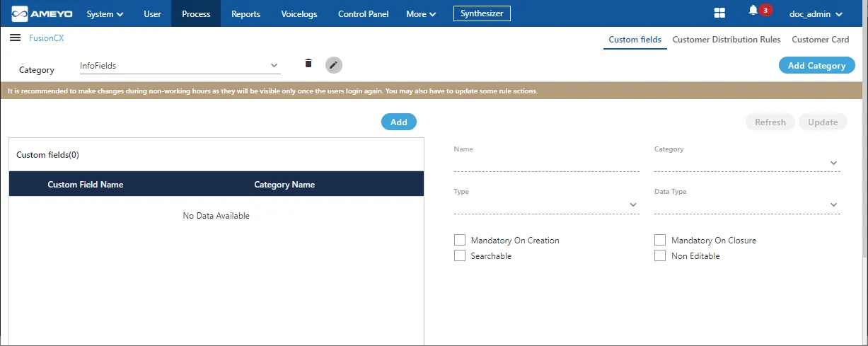Image resolution: width=868 pixels, height=346 pixels.
Task: Click the Add button
Action: point(399,122)
